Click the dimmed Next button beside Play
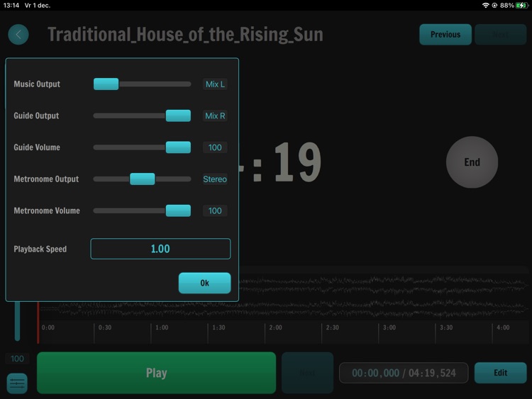This screenshot has width=532, height=399. pos(307,373)
